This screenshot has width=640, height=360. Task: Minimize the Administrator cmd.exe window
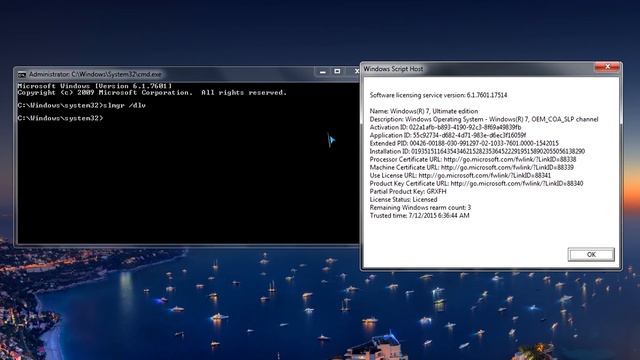pyautogui.click(x=322, y=71)
